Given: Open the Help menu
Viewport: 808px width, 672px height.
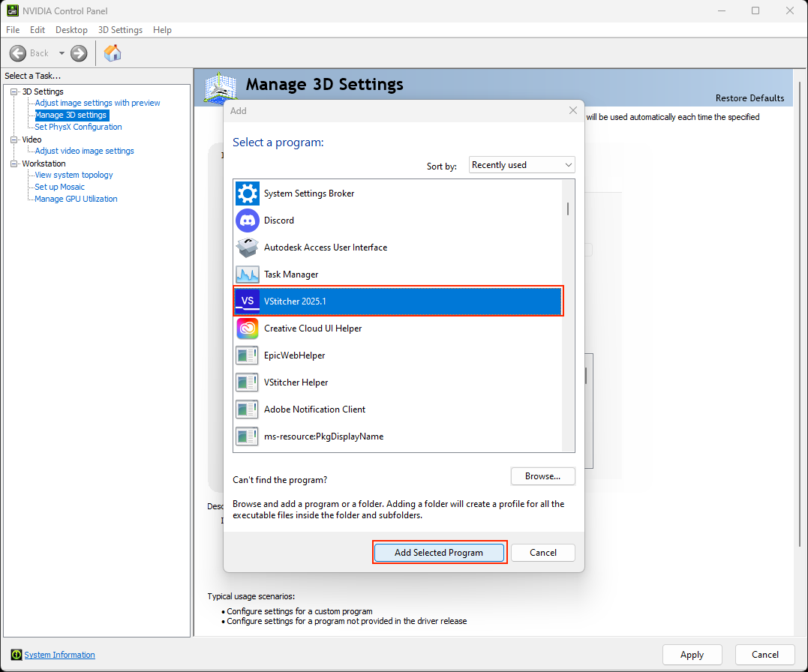Looking at the screenshot, I should 162,30.
